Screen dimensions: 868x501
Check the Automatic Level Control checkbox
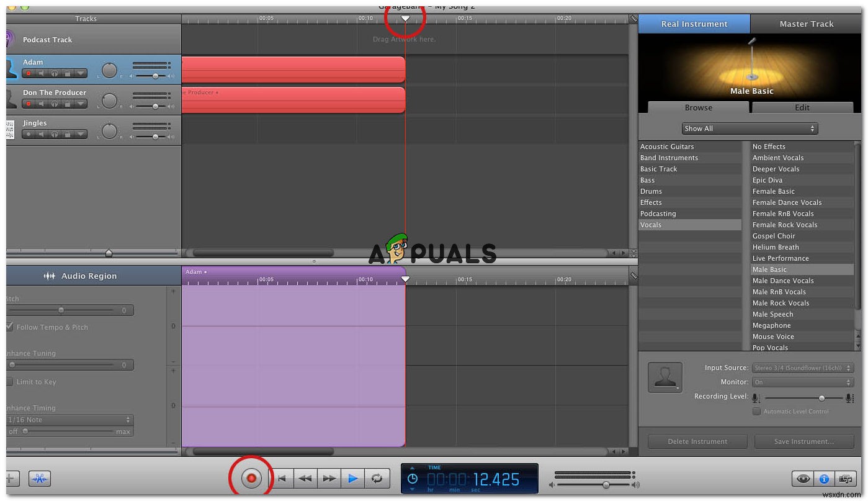click(757, 411)
